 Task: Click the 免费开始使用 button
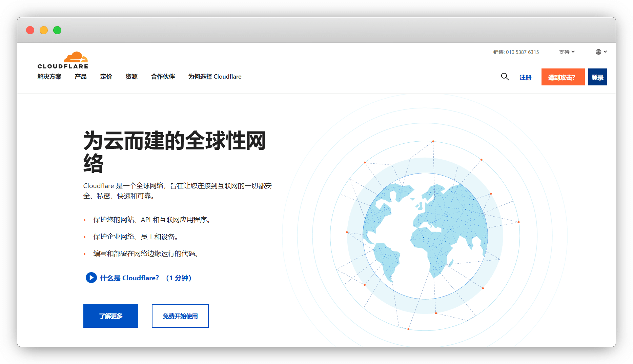pos(180,316)
